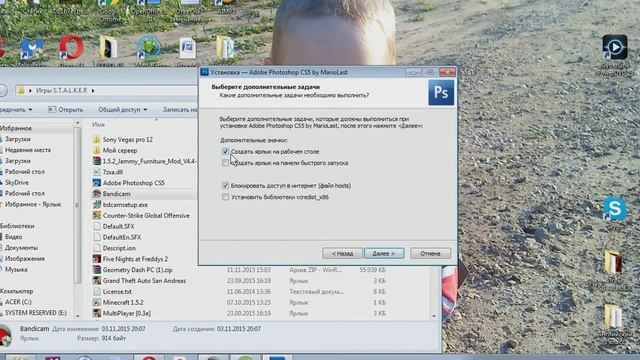Open the PowerDVD desktop shortcut icon

point(615,47)
